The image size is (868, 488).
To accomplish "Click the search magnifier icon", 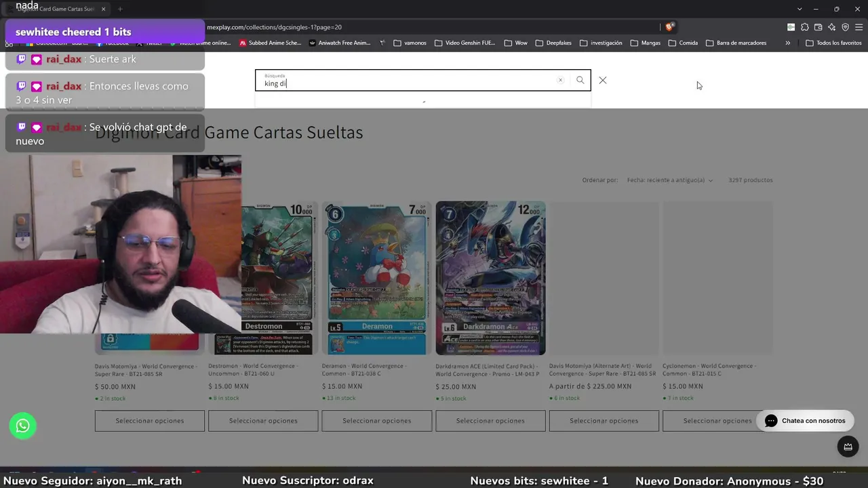I will pos(580,80).
